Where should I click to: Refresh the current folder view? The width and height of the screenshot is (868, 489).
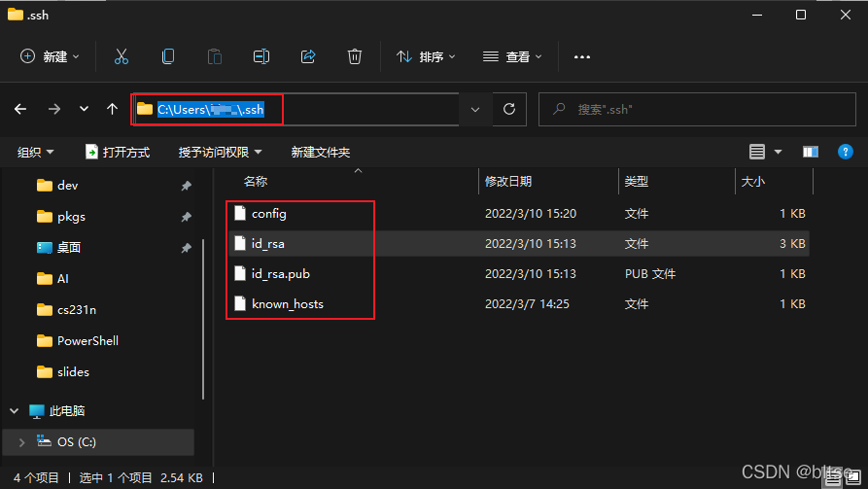[509, 109]
